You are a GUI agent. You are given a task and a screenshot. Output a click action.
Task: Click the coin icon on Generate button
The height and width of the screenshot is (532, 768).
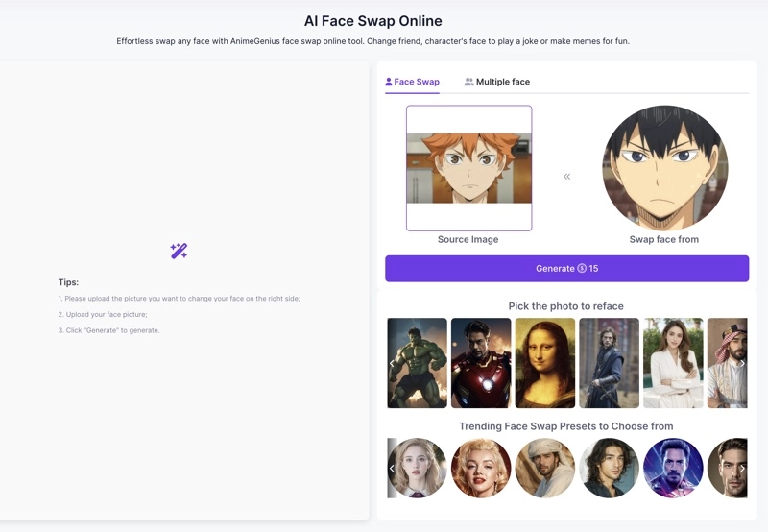(x=582, y=269)
